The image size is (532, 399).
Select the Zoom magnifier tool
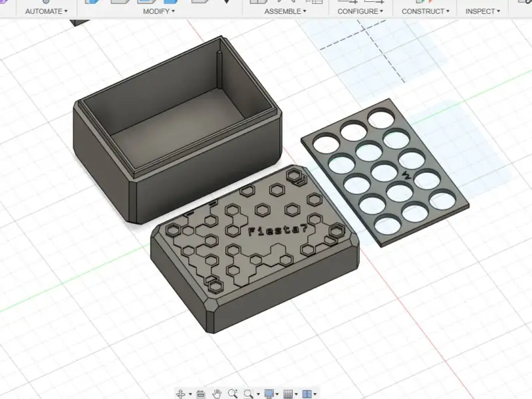[233, 394]
